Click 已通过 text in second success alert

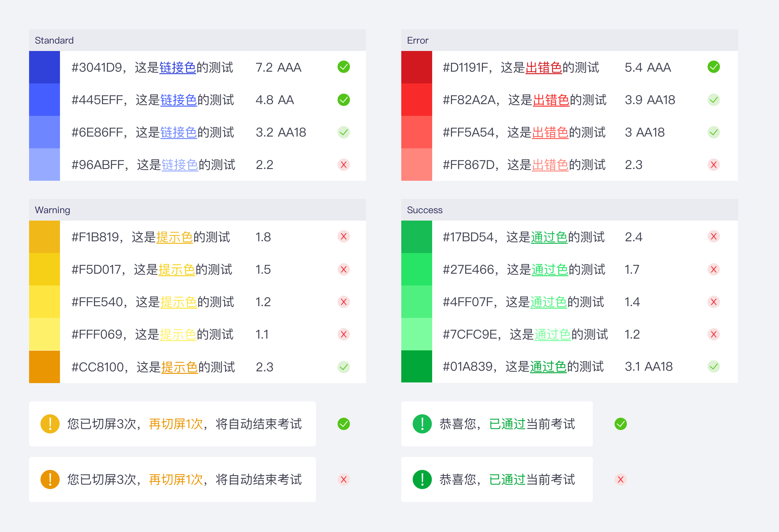507,479
